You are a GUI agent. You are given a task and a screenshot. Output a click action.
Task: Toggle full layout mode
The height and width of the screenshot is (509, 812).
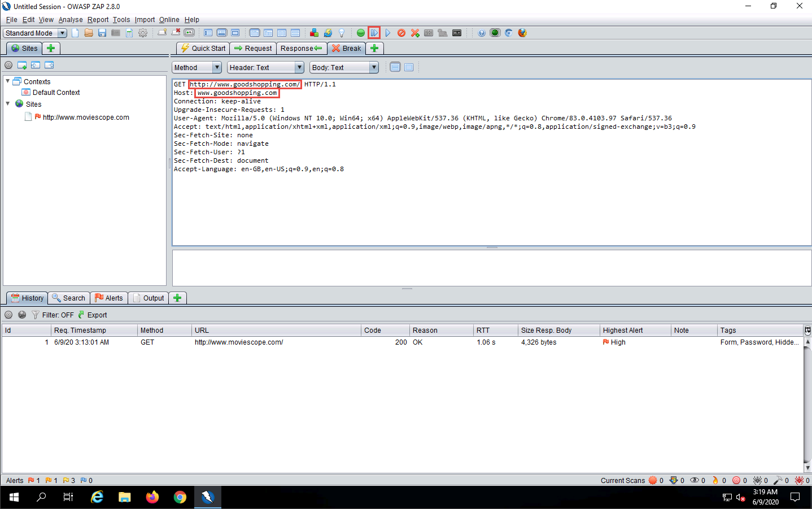pyautogui.click(x=235, y=33)
